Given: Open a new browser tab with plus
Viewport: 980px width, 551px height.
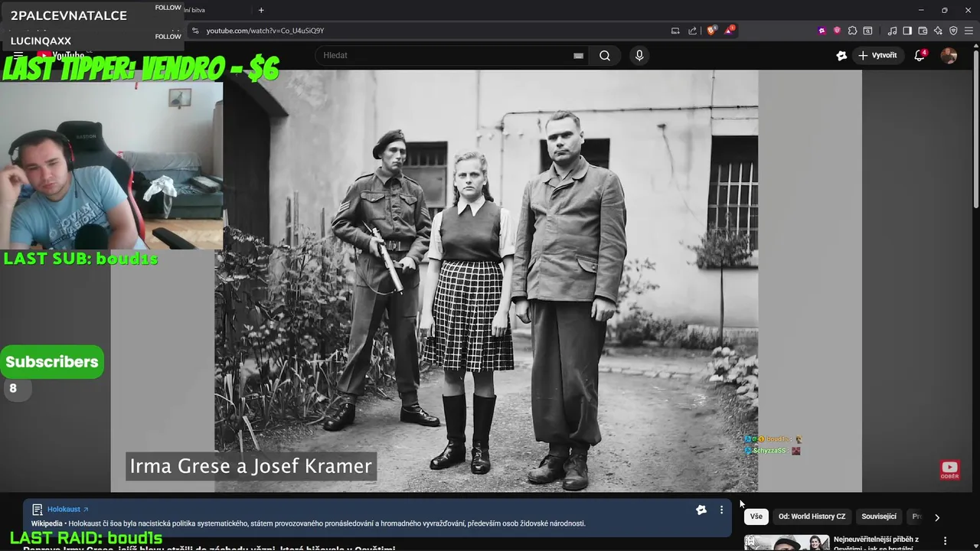Looking at the screenshot, I should tap(261, 10).
